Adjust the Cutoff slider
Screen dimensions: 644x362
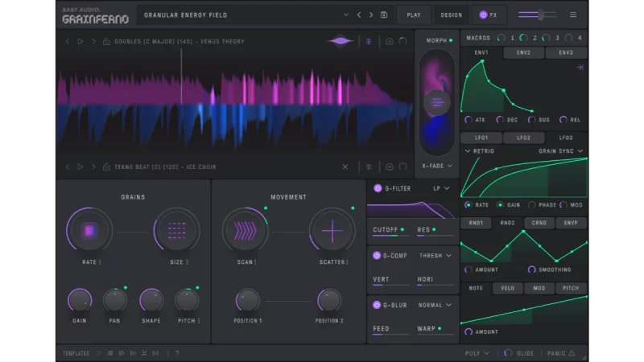tap(390, 236)
